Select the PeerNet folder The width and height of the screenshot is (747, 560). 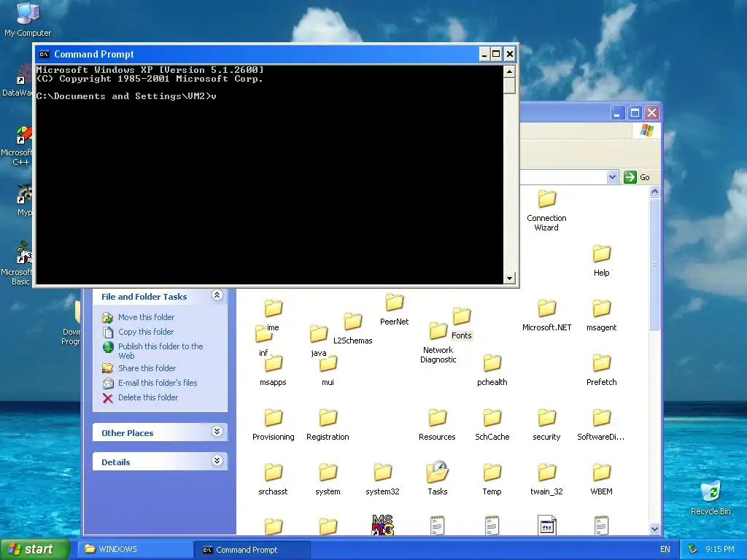pos(394,309)
